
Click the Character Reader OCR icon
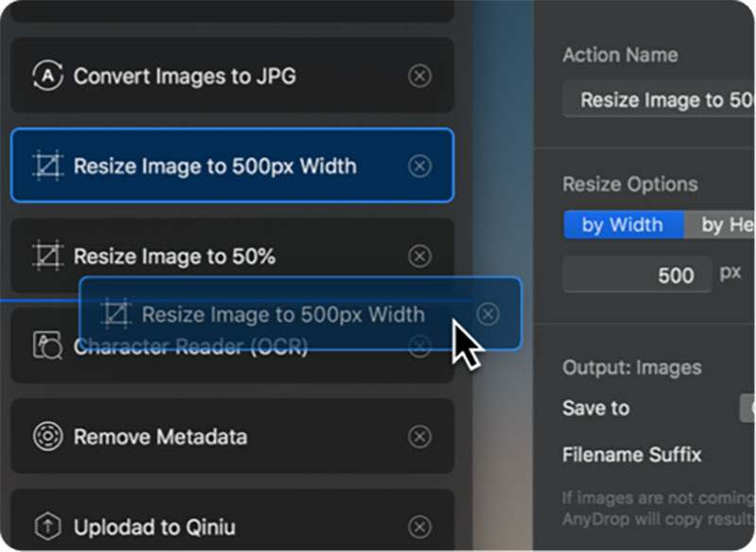(47, 346)
